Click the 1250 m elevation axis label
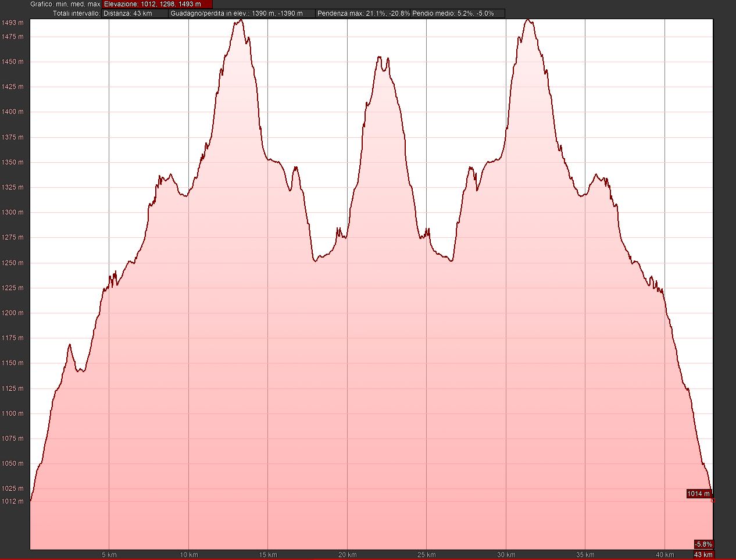The width and height of the screenshot is (736, 560). [12, 263]
